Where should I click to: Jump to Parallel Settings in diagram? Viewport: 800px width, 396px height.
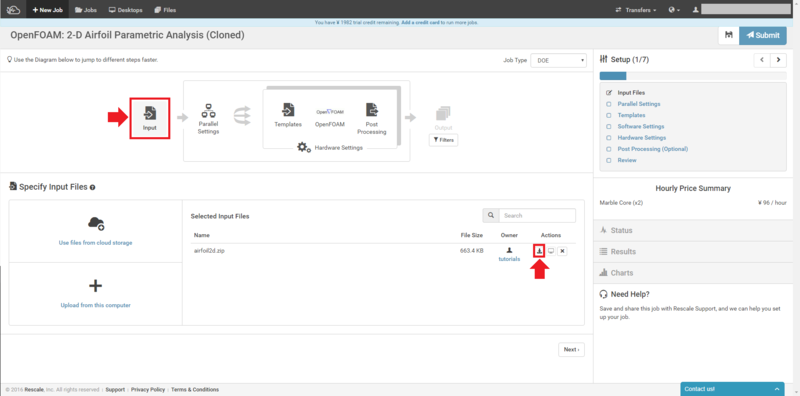(208, 119)
